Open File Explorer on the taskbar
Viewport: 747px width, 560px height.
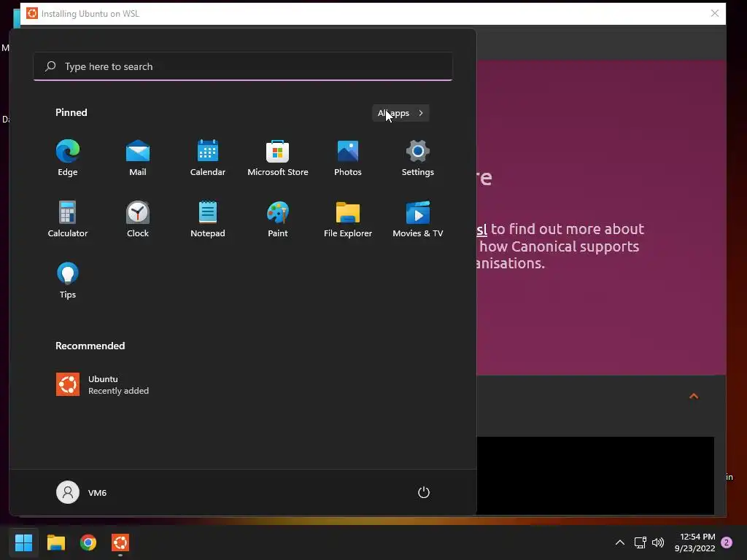[x=55, y=542]
